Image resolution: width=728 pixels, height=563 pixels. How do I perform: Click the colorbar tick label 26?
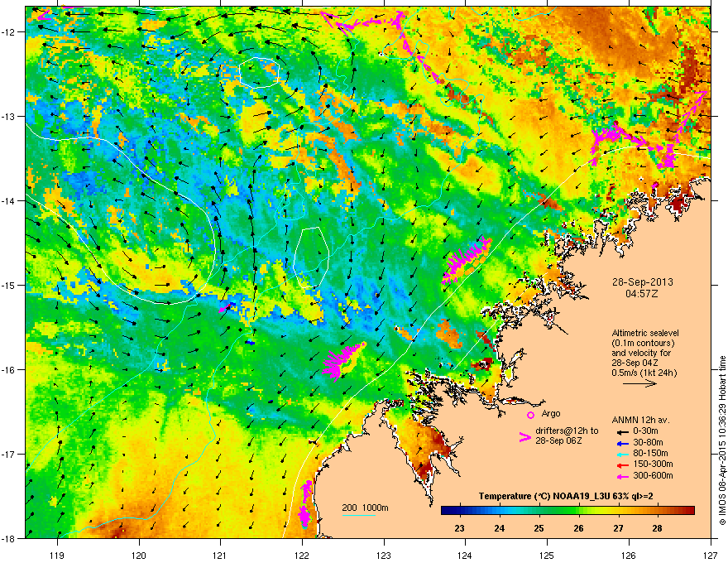pos(578,528)
